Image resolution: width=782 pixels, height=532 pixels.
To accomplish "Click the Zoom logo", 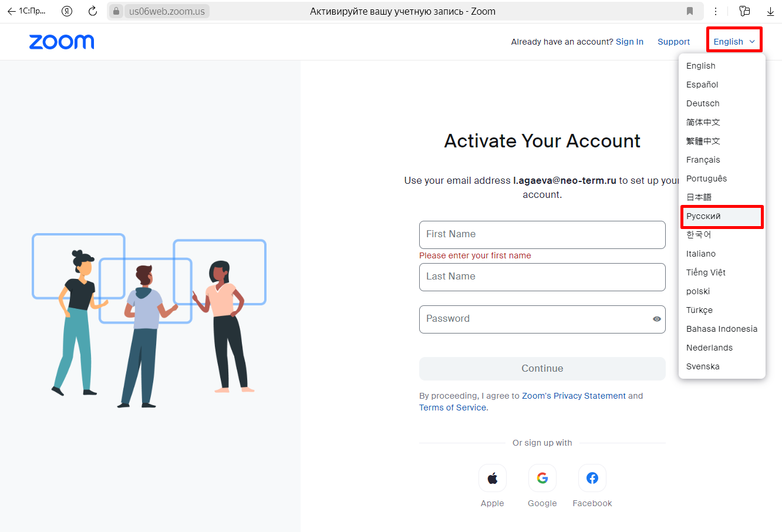I will click(62, 42).
